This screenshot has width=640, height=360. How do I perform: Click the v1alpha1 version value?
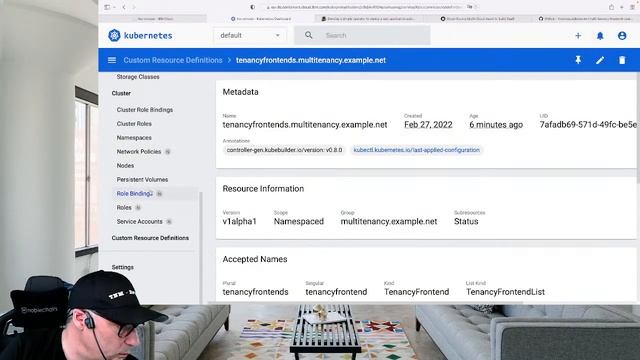[240, 221]
